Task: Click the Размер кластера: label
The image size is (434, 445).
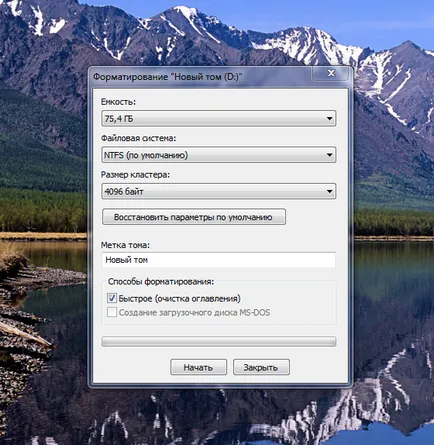Action: 135,175
